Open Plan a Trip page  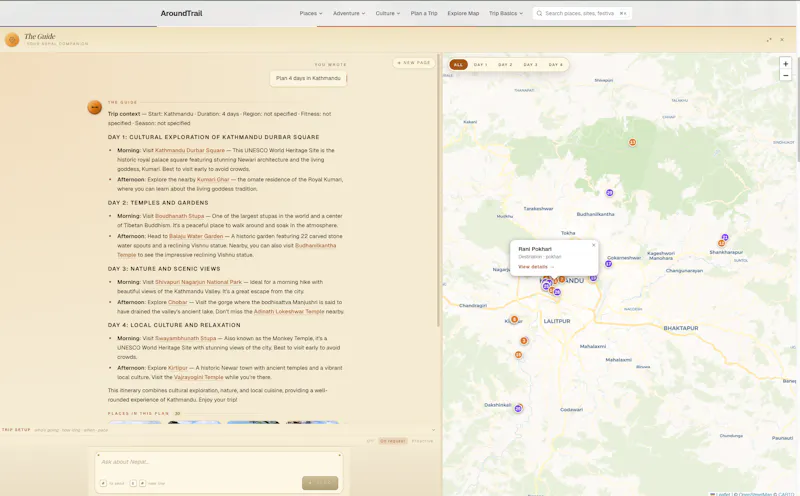point(424,13)
